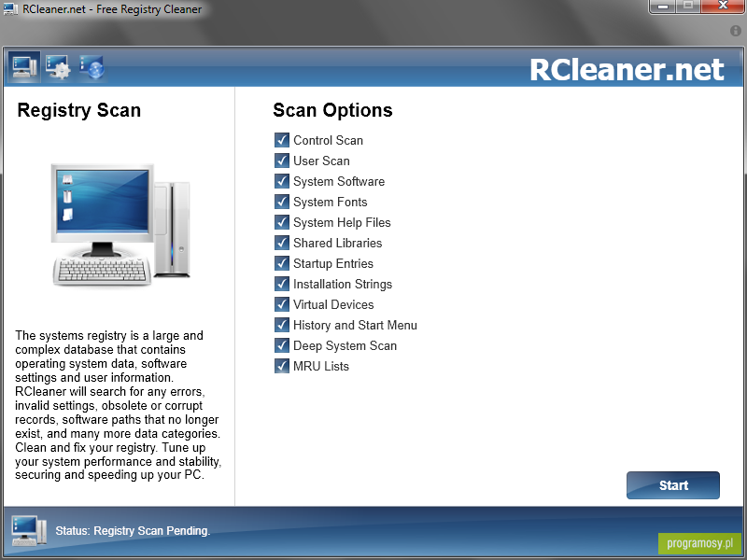Image resolution: width=747 pixels, height=560 pixels.
Task: Click the RCleaner title bar app icon
Action: [10, 9]
